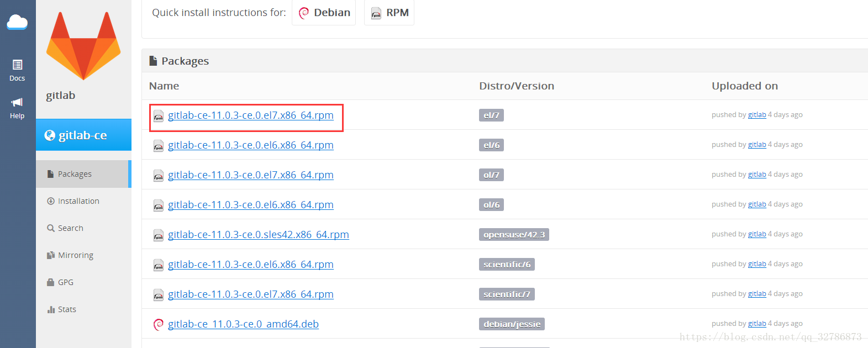Click the gitlab username text

coord(60,95)
